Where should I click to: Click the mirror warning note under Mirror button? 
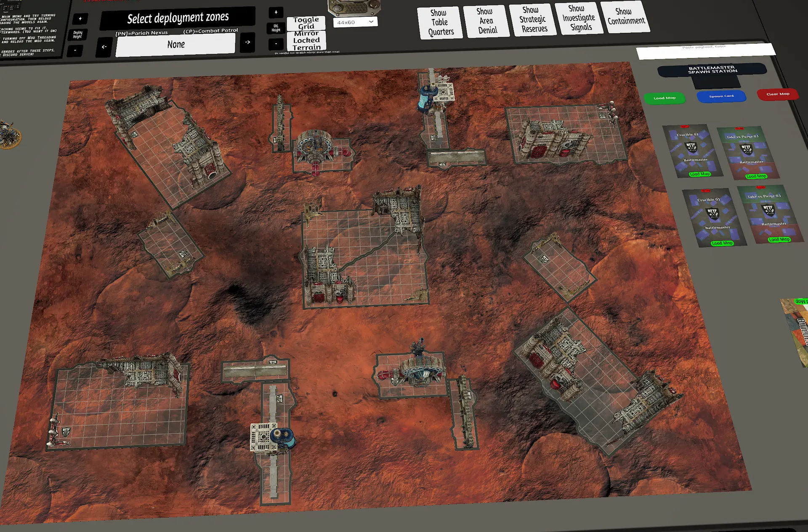point(307,53)
